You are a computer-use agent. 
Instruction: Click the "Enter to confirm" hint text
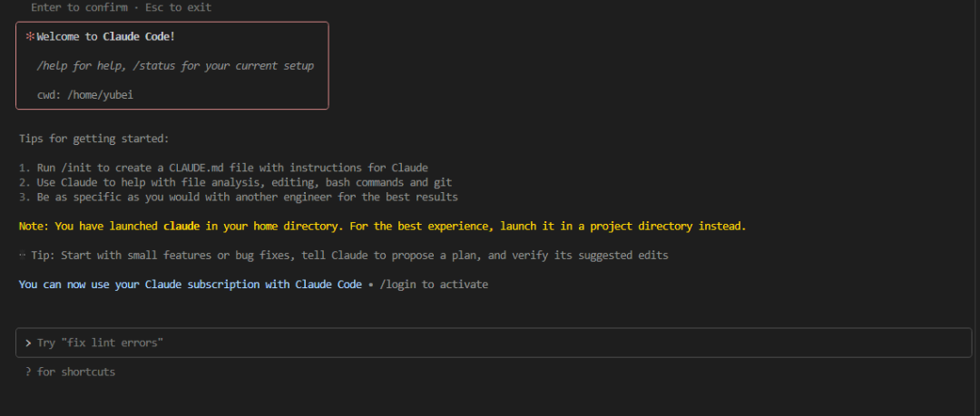pos(79,7)
